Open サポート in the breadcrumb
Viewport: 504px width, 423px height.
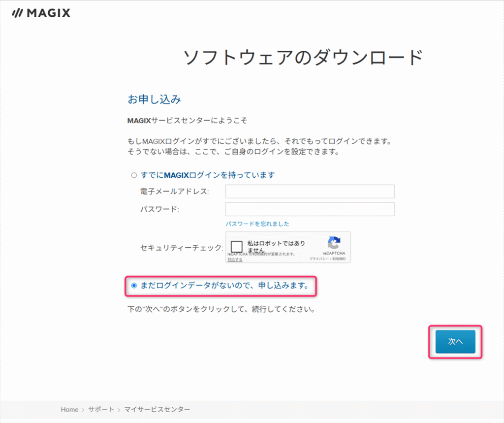click(101, 409)
